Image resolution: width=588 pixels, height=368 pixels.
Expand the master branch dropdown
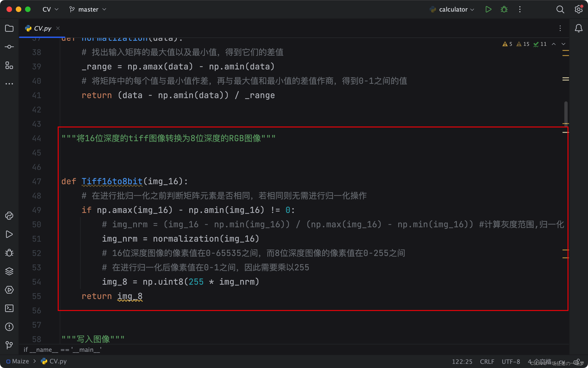point(88,9)
